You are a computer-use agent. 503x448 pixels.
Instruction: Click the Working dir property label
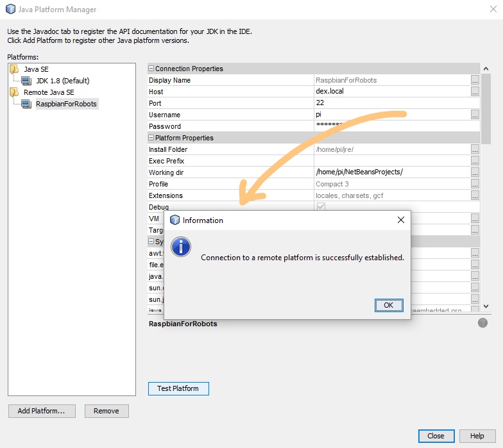click(x=166, y=172)
